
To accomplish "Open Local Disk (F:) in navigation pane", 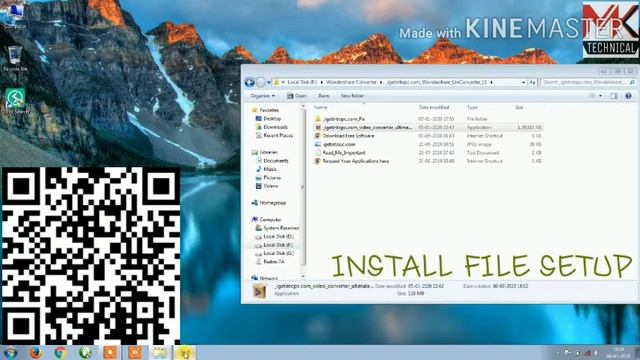I will click(278, 245).
